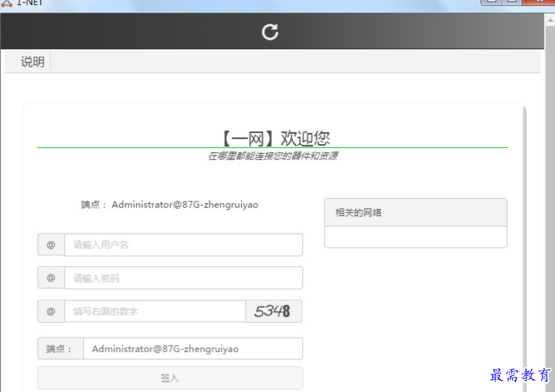Click the endpoint text above the username field

tap(169, 205)
